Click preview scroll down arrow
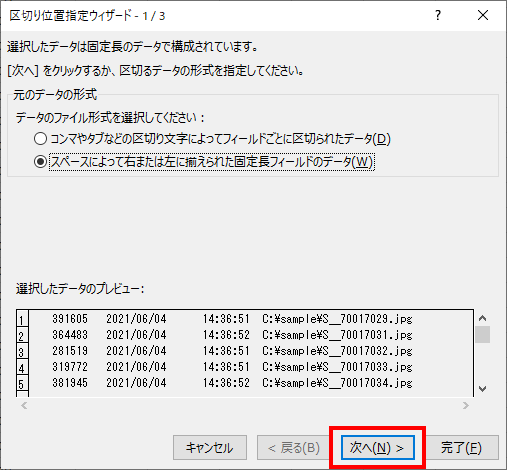 pos(482,389)
